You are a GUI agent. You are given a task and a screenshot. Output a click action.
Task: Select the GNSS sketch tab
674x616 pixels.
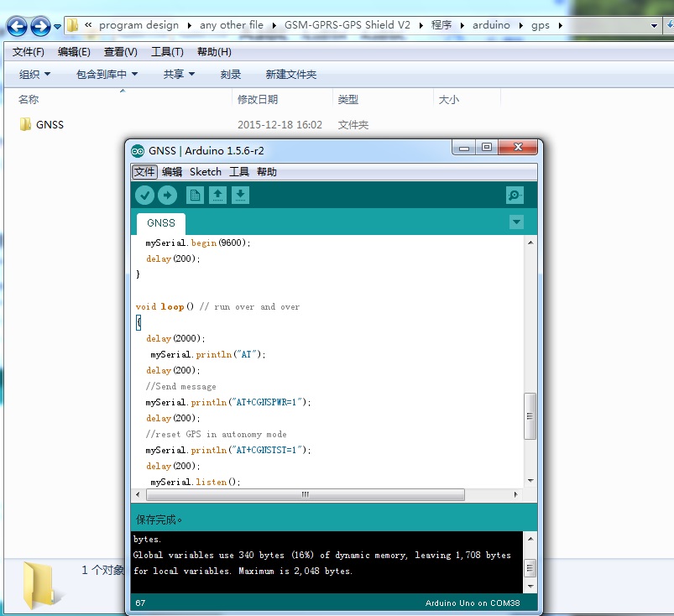click(x=161, y=223)
